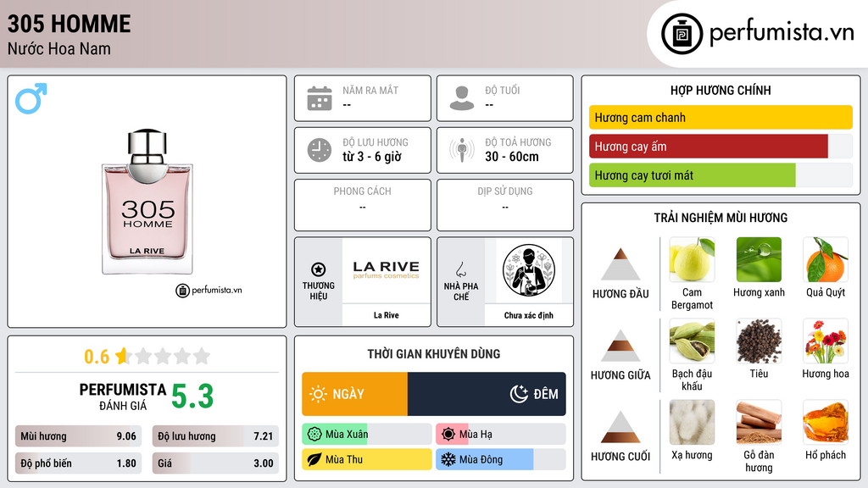
Task: Click the Perfumista đánh giá label
Action: pyautogui.click(x=122, y=396)
